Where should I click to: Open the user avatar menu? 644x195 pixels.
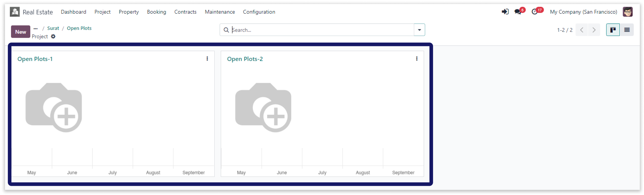tap(627, 12)
